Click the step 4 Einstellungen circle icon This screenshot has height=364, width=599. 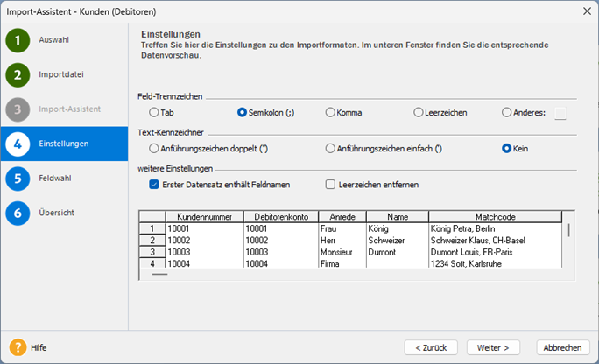(18, 144)
